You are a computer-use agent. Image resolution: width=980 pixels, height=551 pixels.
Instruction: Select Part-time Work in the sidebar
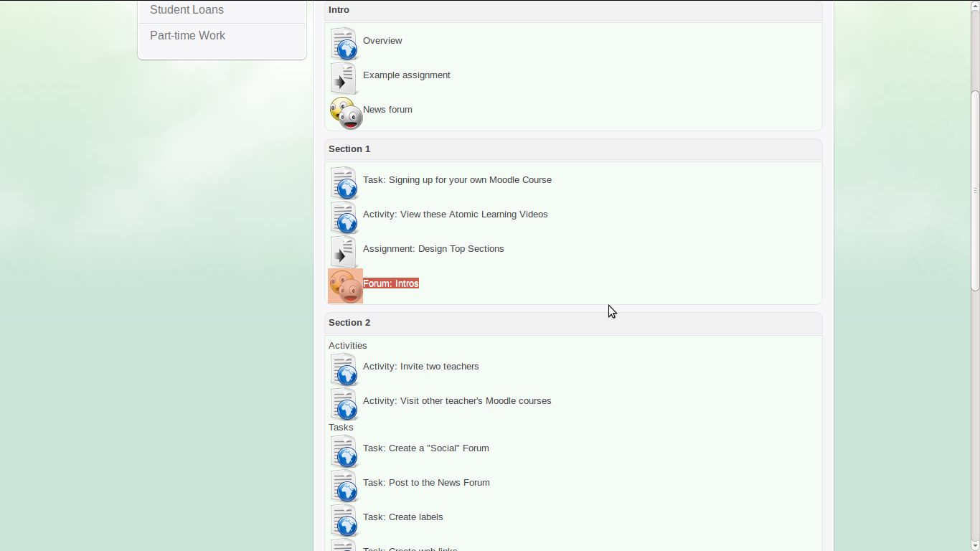click(x=187, y=36)
